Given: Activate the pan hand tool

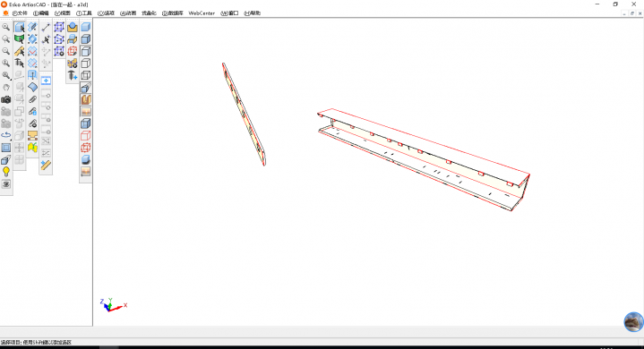Looking at the screenshot, I should [x=5, y=88].
